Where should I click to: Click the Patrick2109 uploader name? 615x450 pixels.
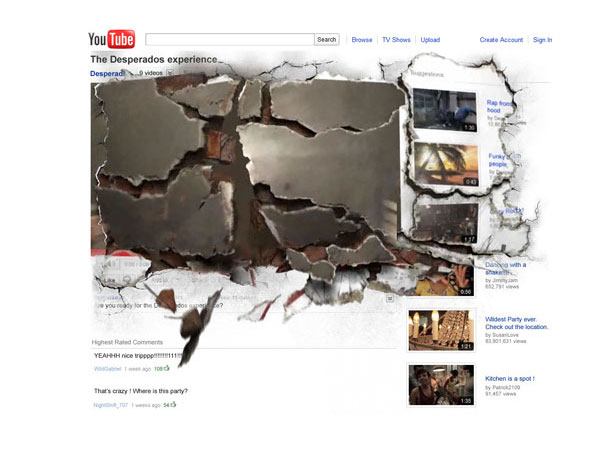click(506, 388)
